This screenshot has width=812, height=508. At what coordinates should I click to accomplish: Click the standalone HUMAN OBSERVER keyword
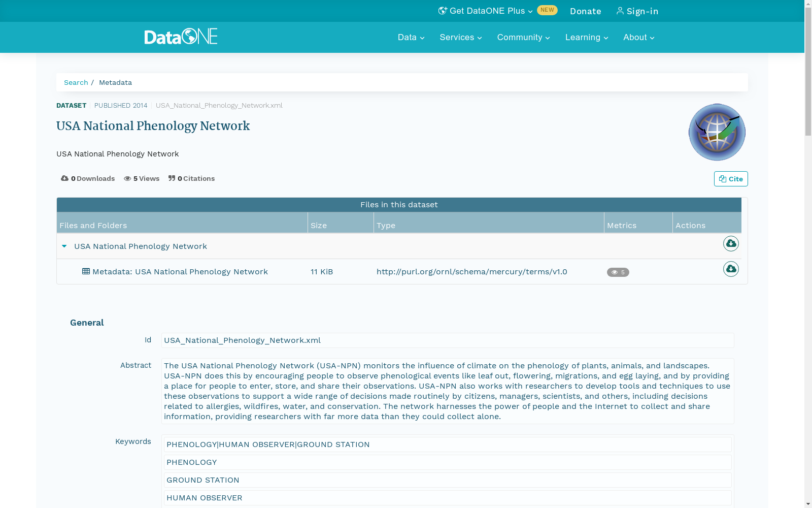tap(448, 498)
